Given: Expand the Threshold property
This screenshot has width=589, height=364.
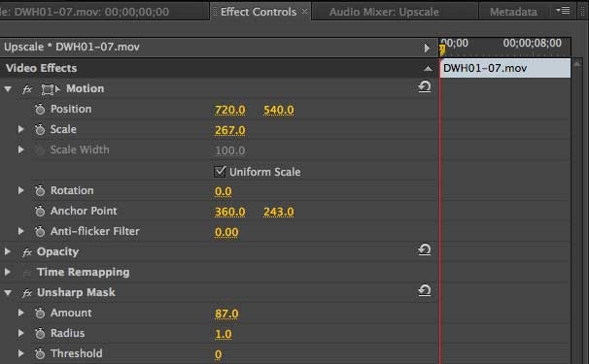Looking at the screenshot, I should point(21,353).
